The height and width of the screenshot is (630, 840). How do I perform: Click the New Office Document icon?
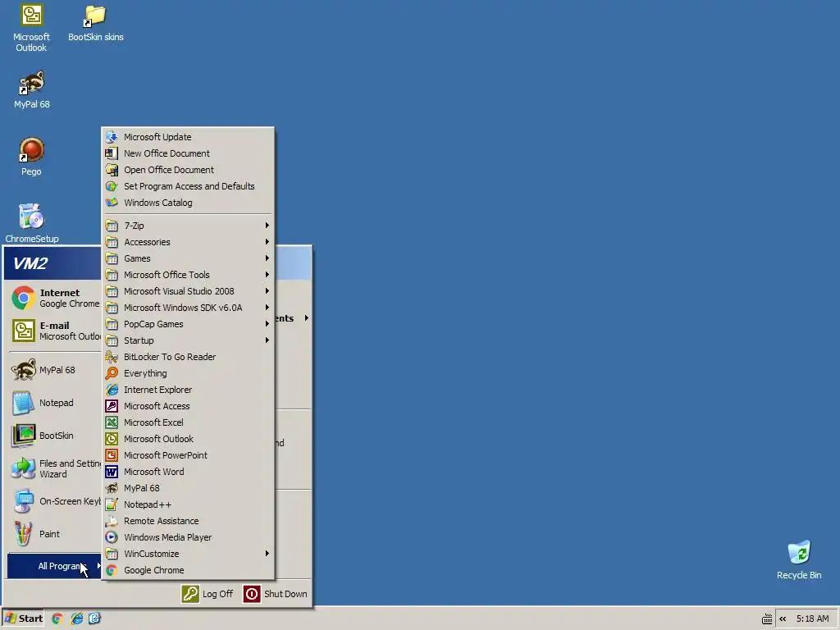112,153
